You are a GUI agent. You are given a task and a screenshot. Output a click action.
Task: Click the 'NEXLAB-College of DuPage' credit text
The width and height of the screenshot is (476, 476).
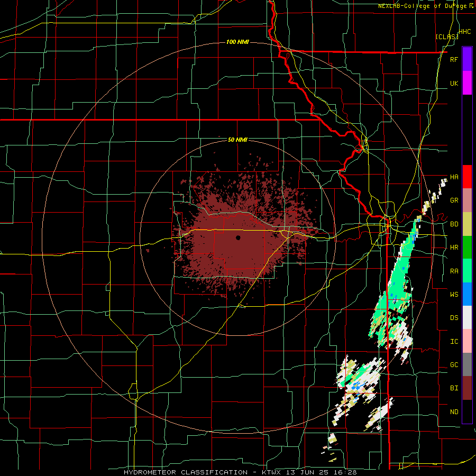point(423,6)
